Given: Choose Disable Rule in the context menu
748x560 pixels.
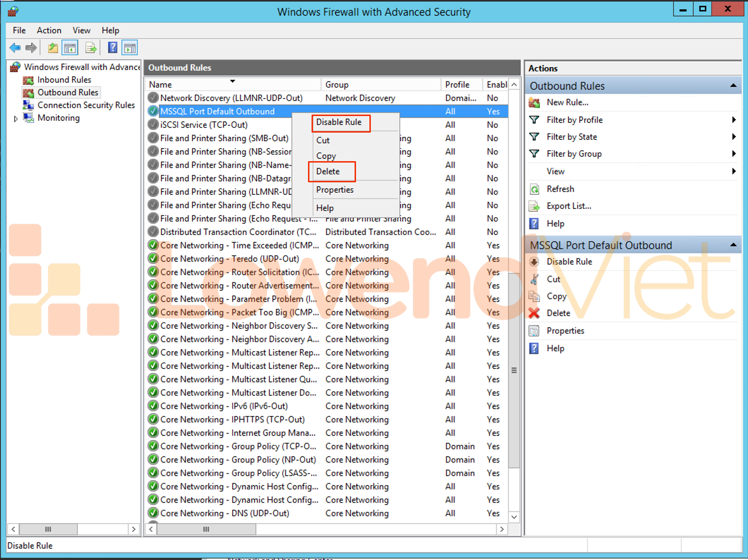Looking at the screenshot, I should point(339,122).
